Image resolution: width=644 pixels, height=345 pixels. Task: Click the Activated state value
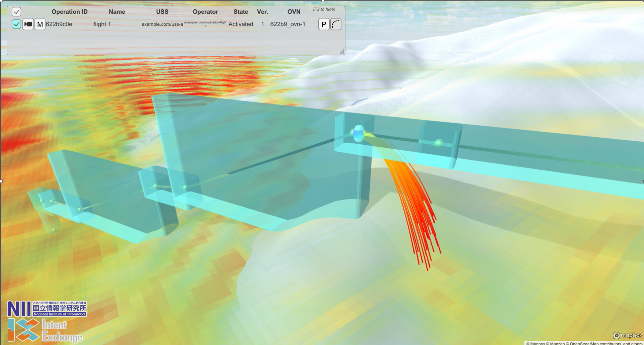tap(241, 24)
